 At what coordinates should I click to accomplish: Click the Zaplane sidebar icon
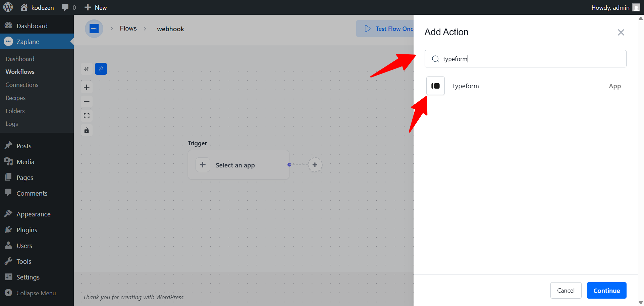pos(8,42)
